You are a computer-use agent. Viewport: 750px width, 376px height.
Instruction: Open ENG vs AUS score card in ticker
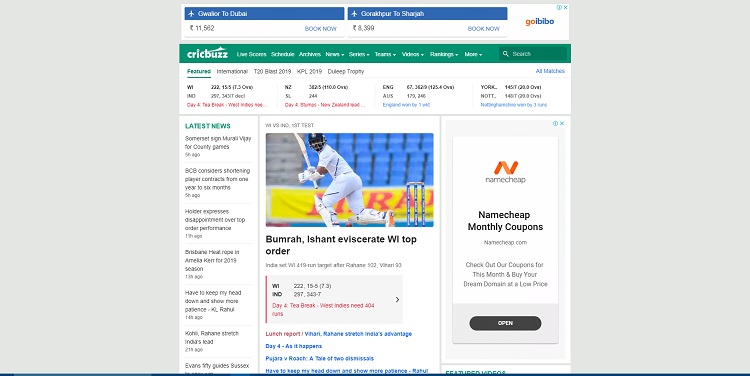[x=423, y=96]
